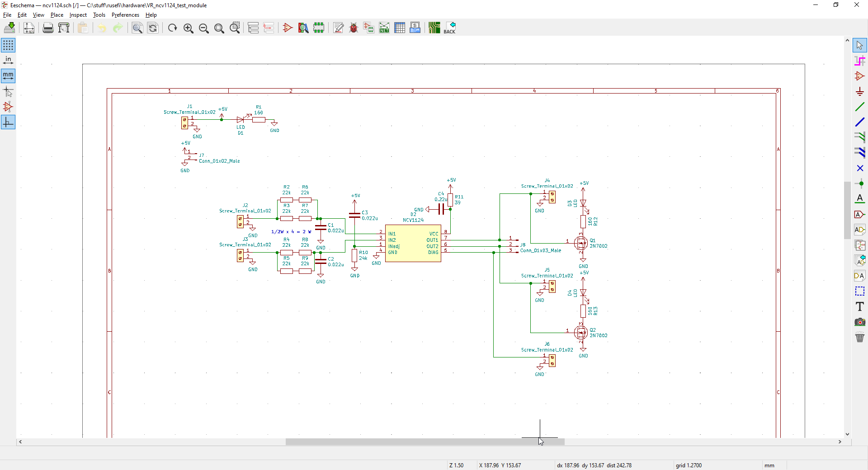This screenshot has width=868, height=470.
Task: Select the blue place bus tool
Action: pyautogui.click(x=860, y=122)
